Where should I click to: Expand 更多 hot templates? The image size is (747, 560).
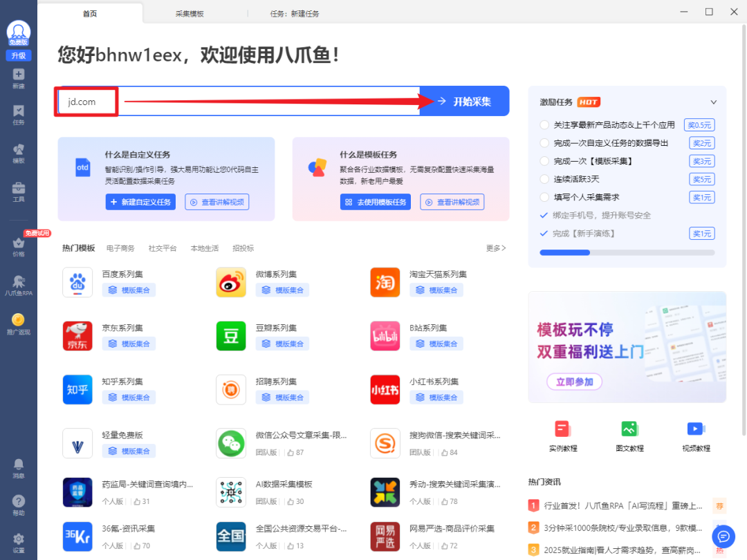[496, 248]
